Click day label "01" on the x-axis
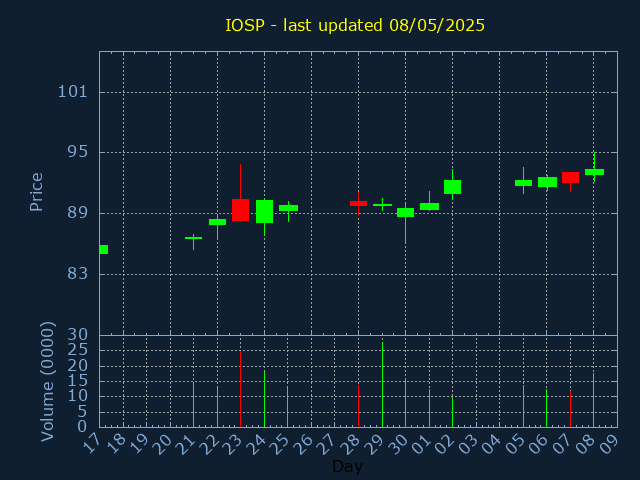The width and height of the screenshot is (640, 480). pos(422,443)
